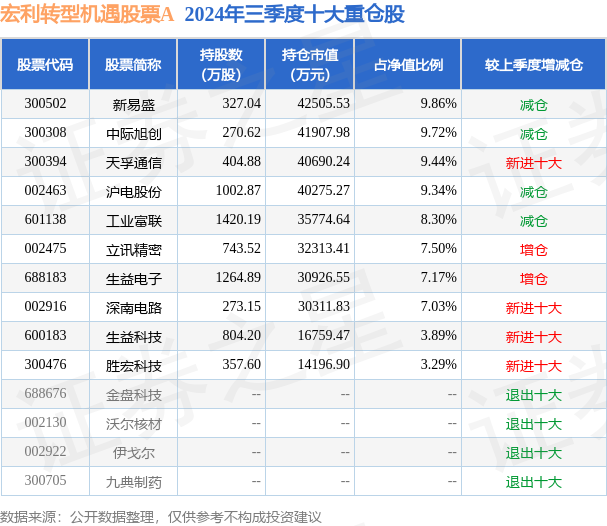This screenshot has width=607, height=526.
Task: Select stock code 688183
Action: click(x=45, y=278)
